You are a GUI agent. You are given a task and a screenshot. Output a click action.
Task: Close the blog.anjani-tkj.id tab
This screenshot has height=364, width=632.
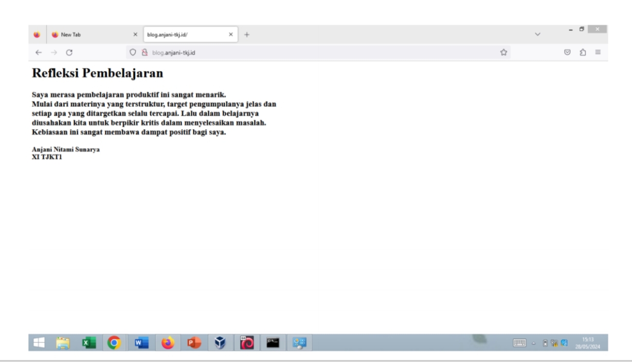pos(231,34)
